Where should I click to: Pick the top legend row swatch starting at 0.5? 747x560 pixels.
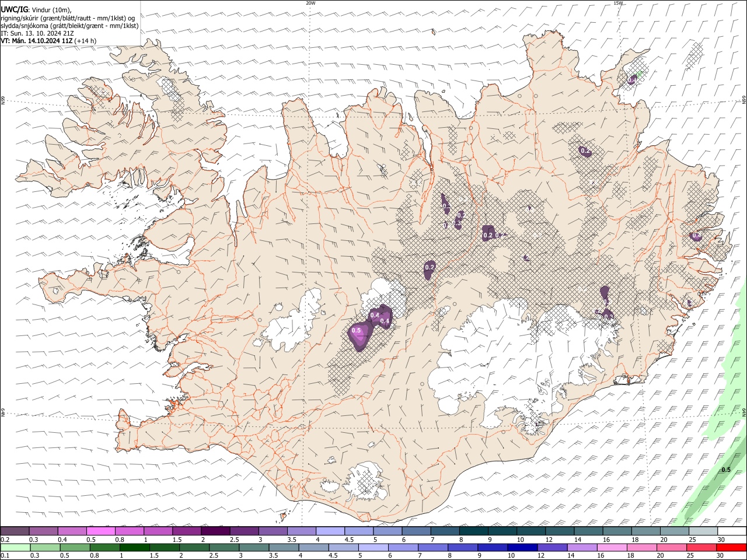coord(100,531)
